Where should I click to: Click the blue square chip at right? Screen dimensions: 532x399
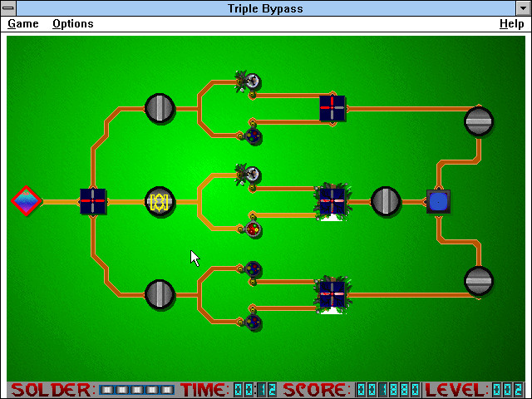tap(438, 201)
